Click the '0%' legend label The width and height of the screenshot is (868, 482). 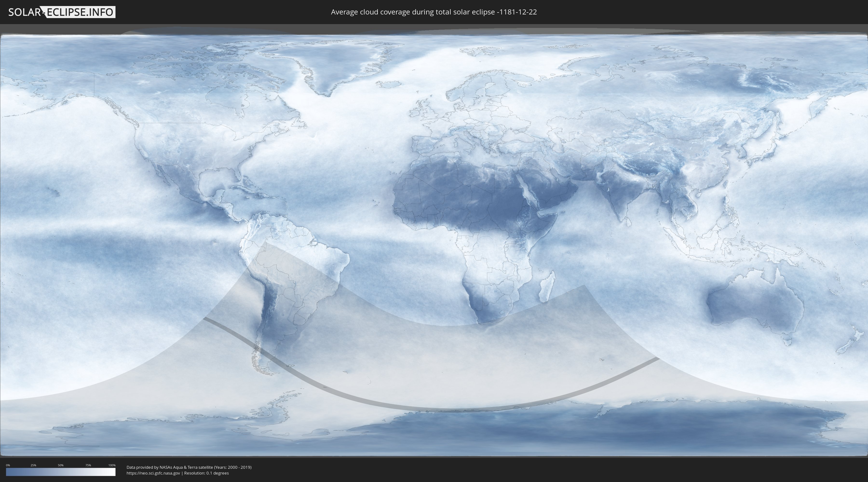[8, 465]
